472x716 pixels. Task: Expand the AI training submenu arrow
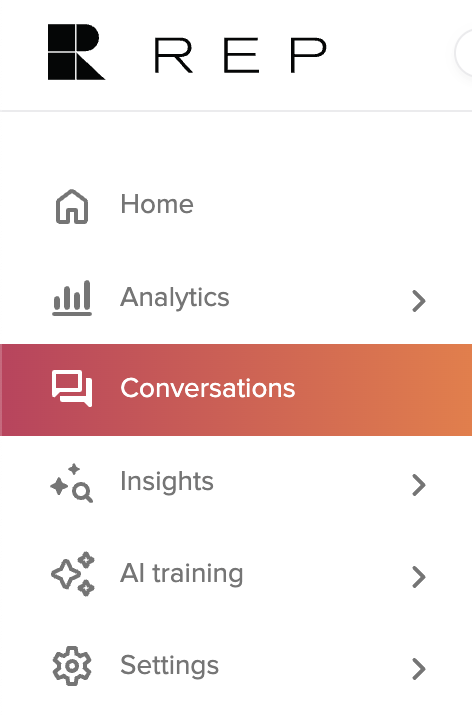[419, 577]
